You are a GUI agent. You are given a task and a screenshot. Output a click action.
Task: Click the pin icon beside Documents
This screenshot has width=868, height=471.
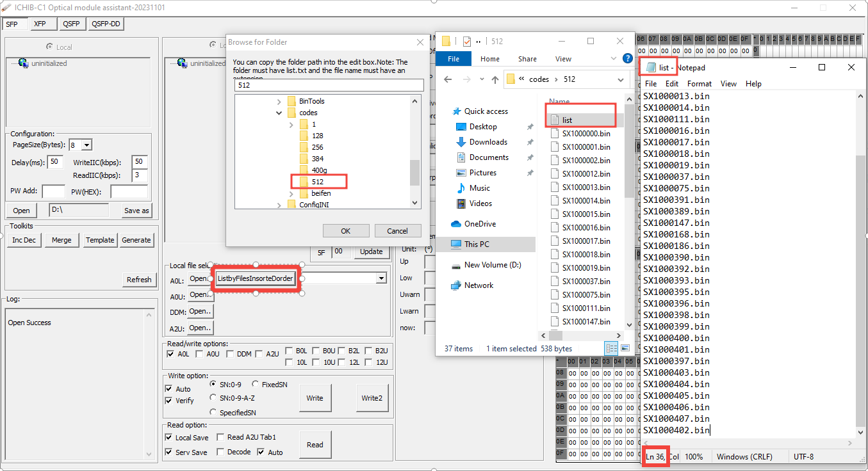pos(530,157)
